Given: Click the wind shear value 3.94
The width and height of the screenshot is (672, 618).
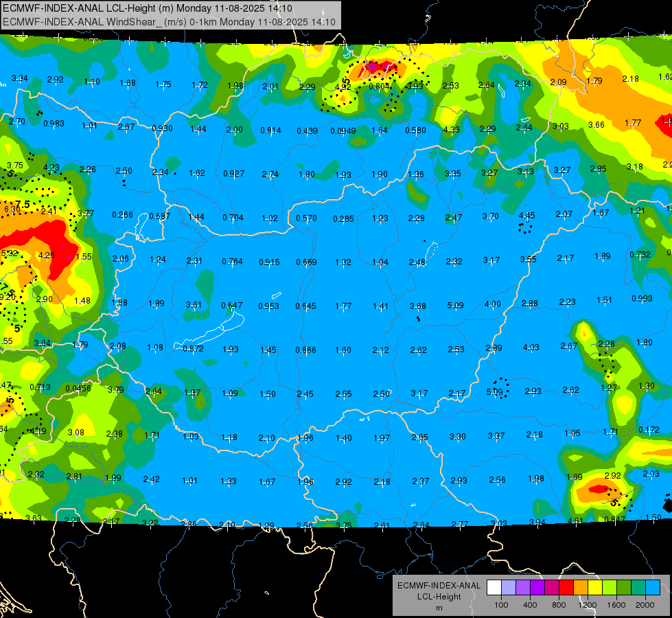Looking at the screenshot, I should pyautogui.click(x=537, y=523).
